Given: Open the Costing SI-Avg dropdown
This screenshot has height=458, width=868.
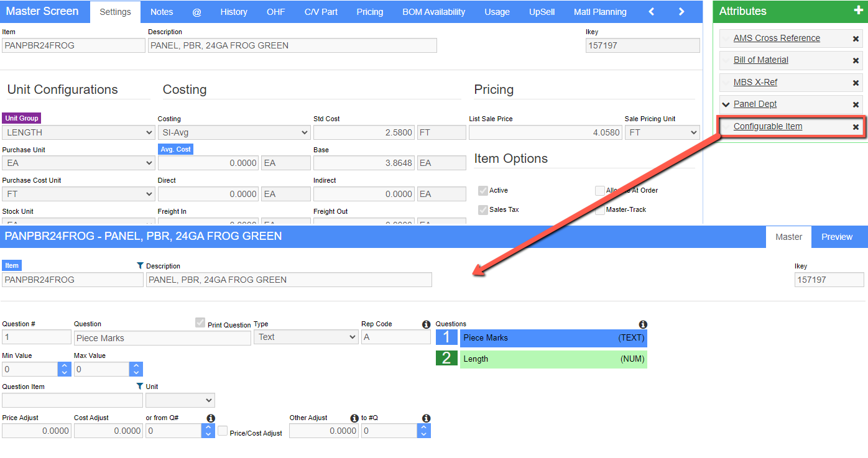Looking at the screenshot, I should point(234,132).
